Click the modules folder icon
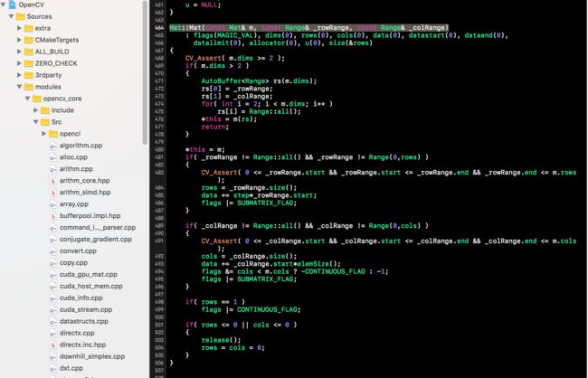This screenshot has height=378, width=588. (29, 87)
